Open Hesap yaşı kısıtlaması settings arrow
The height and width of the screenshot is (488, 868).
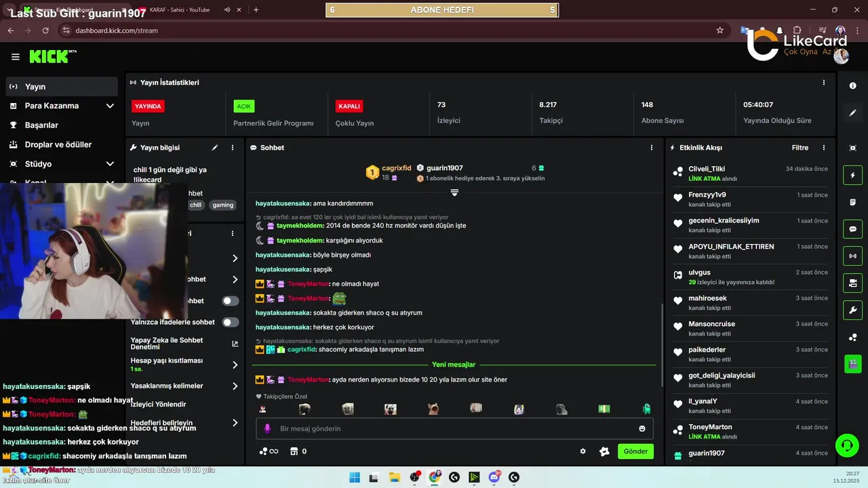click(235, 365)
